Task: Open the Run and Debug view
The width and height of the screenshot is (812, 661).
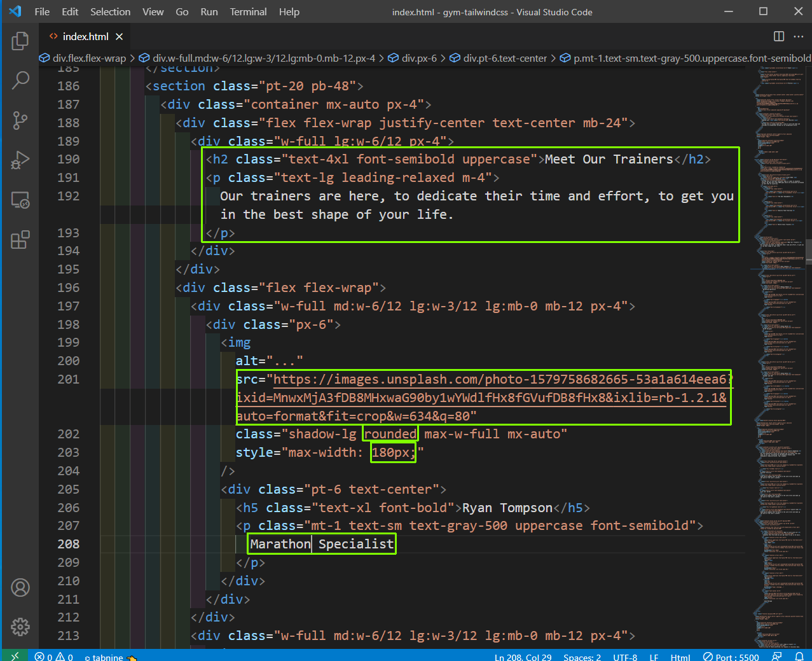Action: 20,160
